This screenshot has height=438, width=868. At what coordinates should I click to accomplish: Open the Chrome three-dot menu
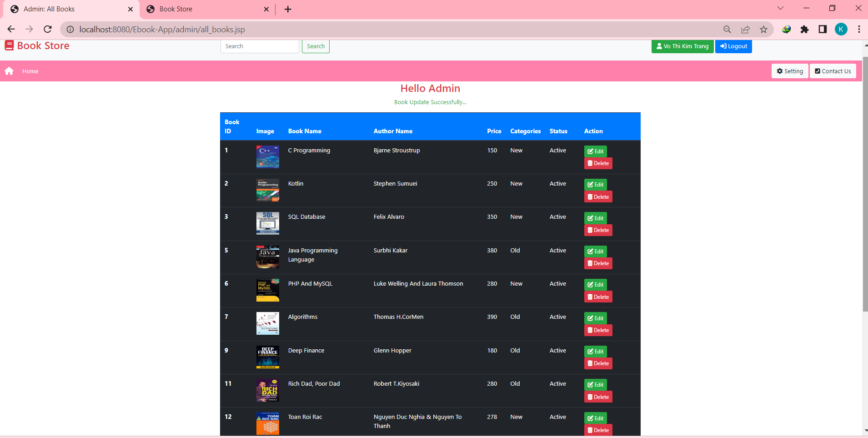[x=859, y=29]
